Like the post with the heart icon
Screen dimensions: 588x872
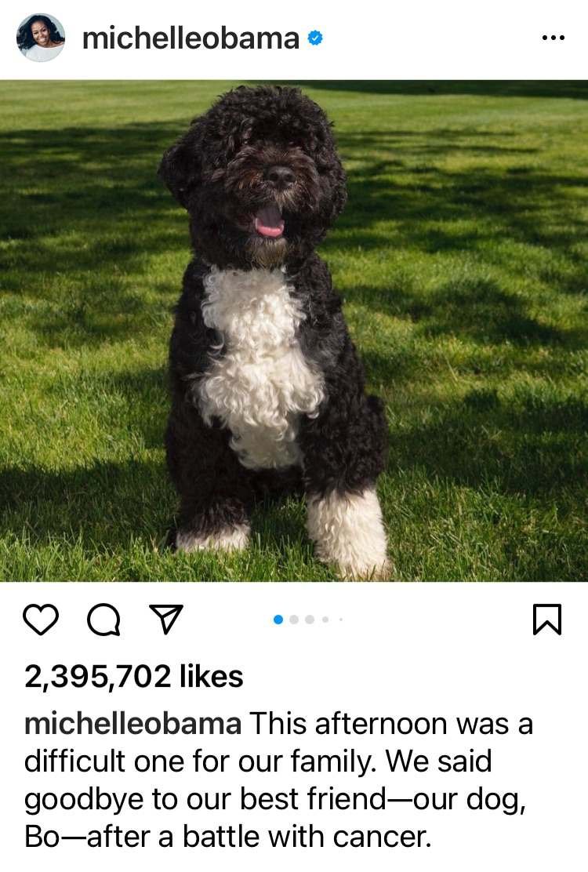41,619
